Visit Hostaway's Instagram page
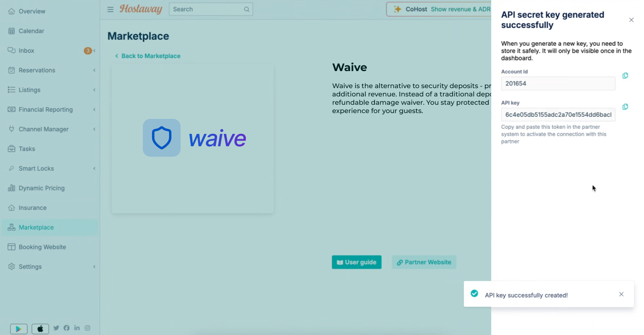Screen dimensions: 644x335 point(87,328)
